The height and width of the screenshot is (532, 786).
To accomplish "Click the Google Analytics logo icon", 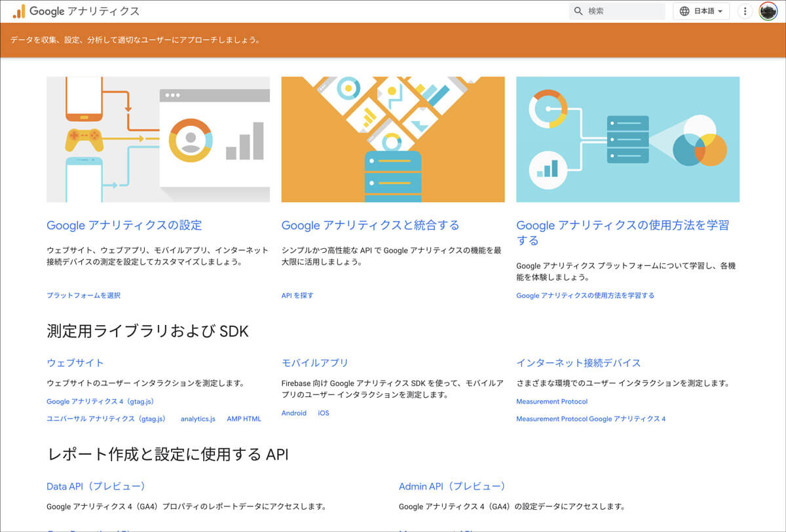I will [18, 11].
